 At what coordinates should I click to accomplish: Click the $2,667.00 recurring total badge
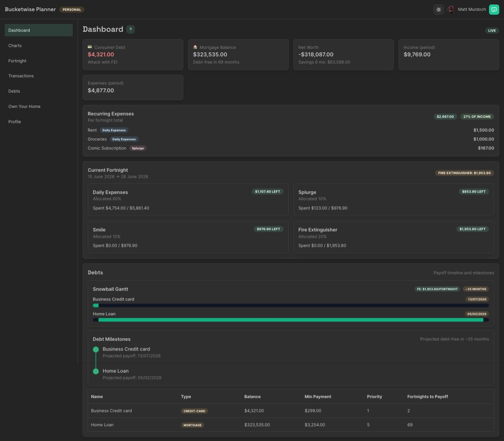pos(445,117)
